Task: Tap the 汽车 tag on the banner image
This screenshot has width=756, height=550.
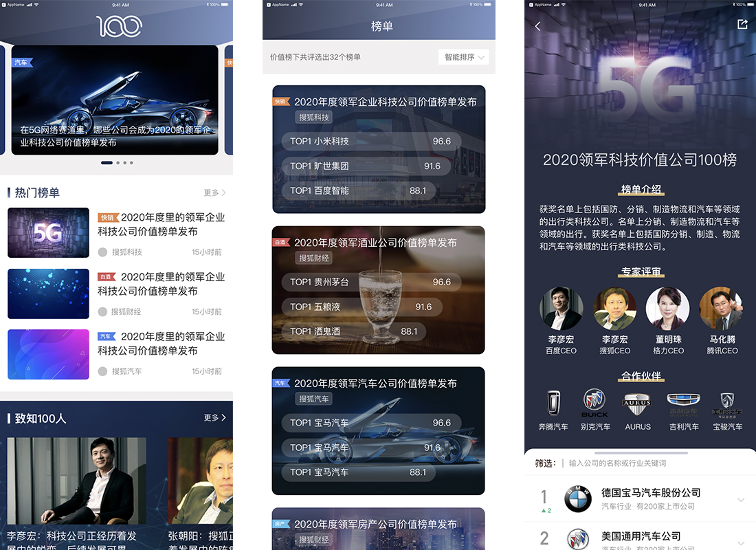Action: coord(22,63)
